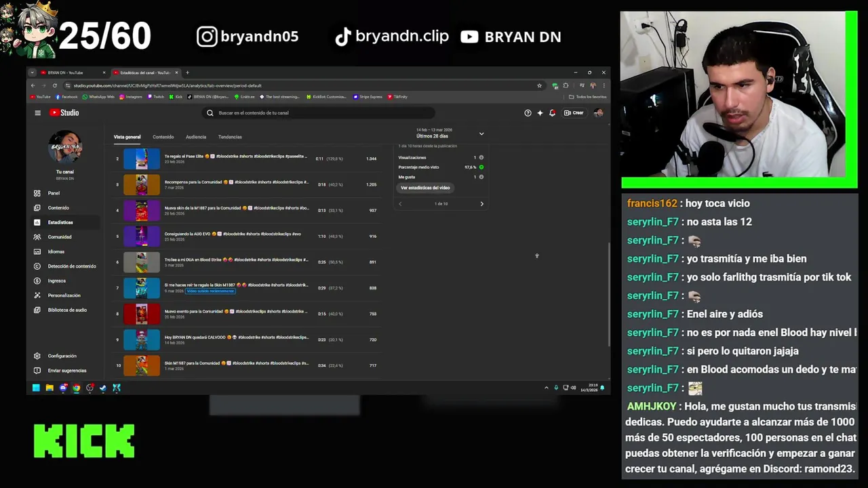Open the Windows Start menu
Image resolution: width=868 pixels, height=488 pixels.
tap(36, 388)
